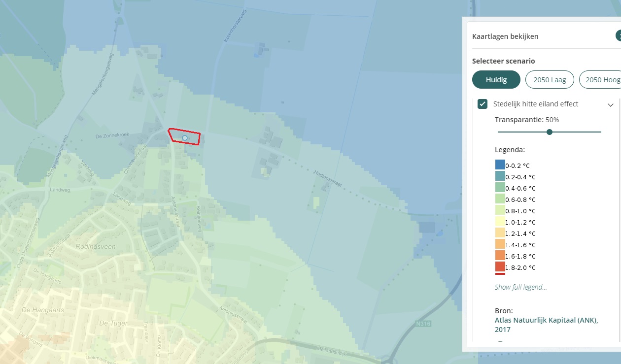Click the circular marker inside the red parcel
Screen dimensions: 621x364
(x=185, y=138)
